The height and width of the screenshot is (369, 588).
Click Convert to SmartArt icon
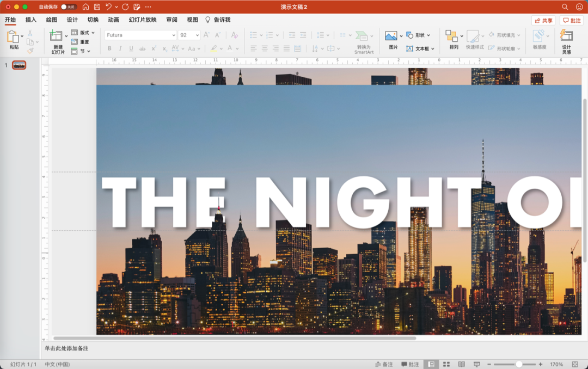click(362, 35)
